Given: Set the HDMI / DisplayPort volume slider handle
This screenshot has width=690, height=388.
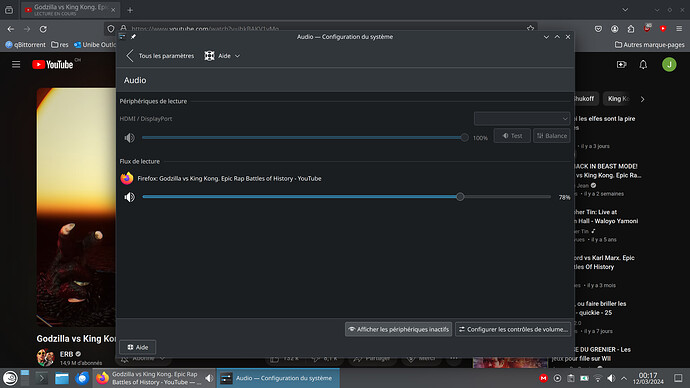Looking at the screenshot, I should 464,138.
